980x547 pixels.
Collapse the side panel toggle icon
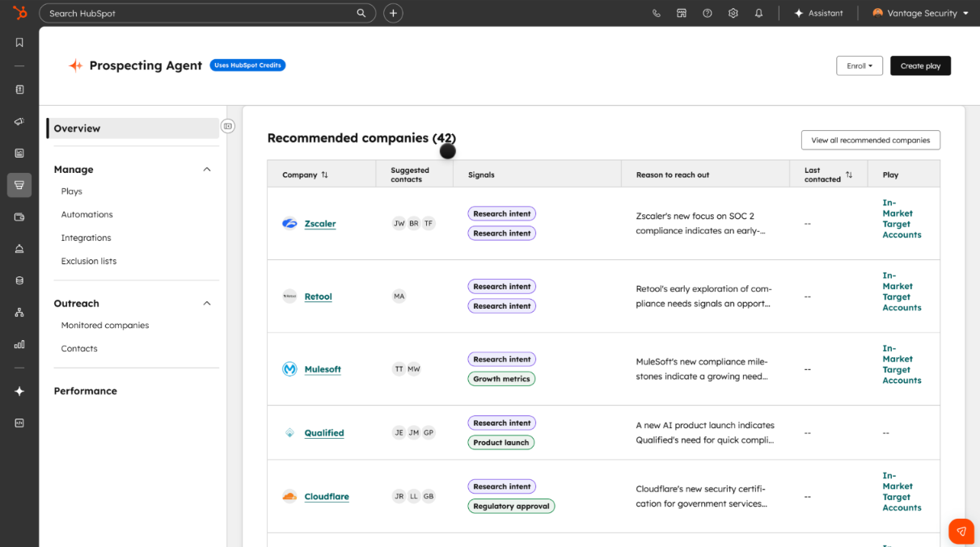[228, 126]
